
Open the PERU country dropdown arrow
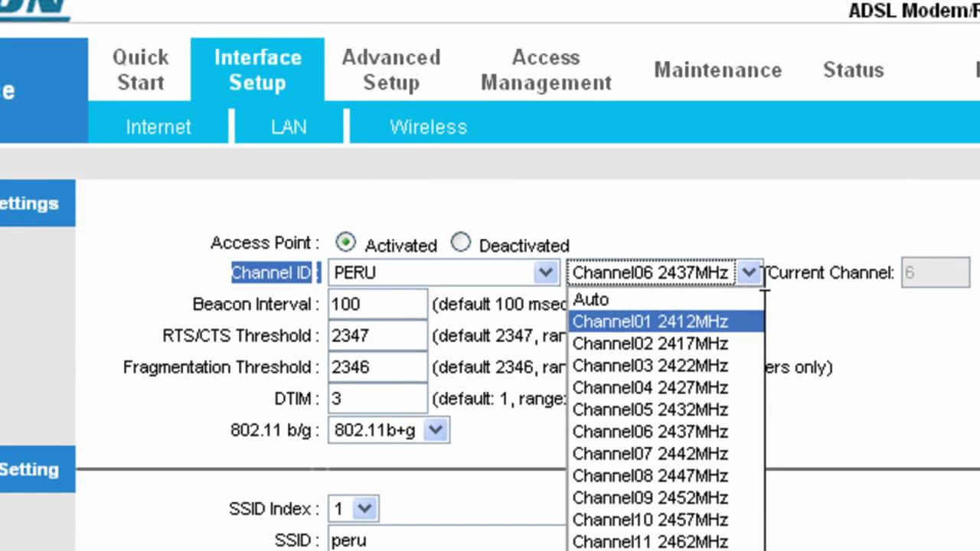click(545, 272)
